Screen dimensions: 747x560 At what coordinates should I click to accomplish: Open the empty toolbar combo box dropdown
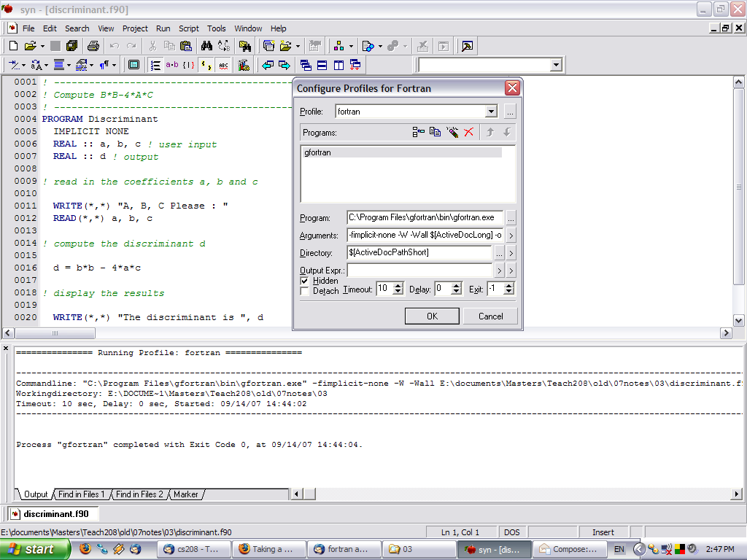pyautogui.click(x=556, y=65)
